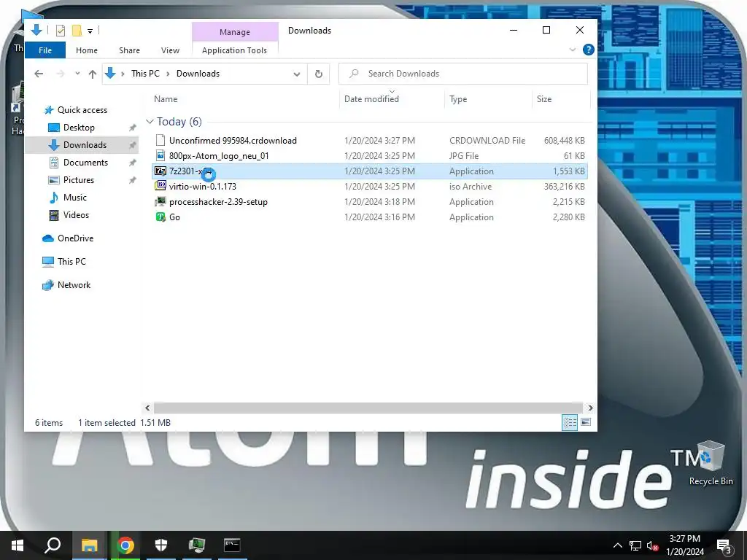Open the Windows Start menu
747x560 pixels.
point(18,545)
